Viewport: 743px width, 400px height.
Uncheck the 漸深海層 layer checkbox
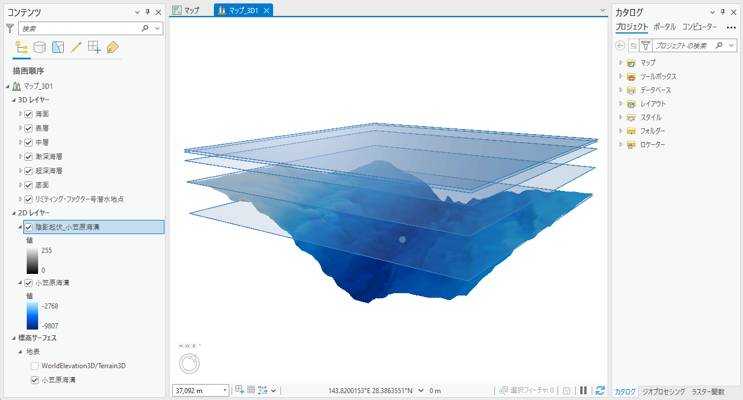pos(28,157)
